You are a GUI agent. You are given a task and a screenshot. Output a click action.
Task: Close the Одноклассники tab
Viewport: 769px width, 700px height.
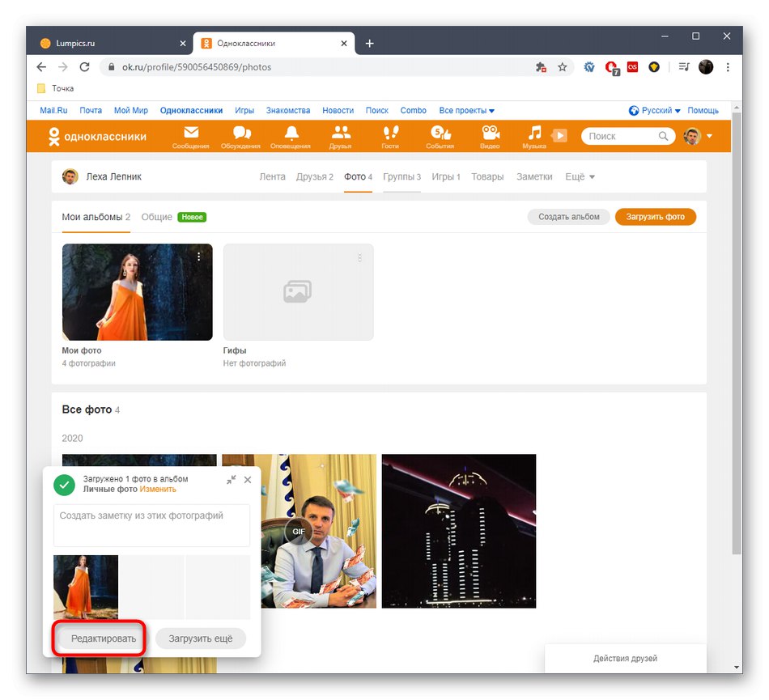pyautogui.click(x=344, y=44)
